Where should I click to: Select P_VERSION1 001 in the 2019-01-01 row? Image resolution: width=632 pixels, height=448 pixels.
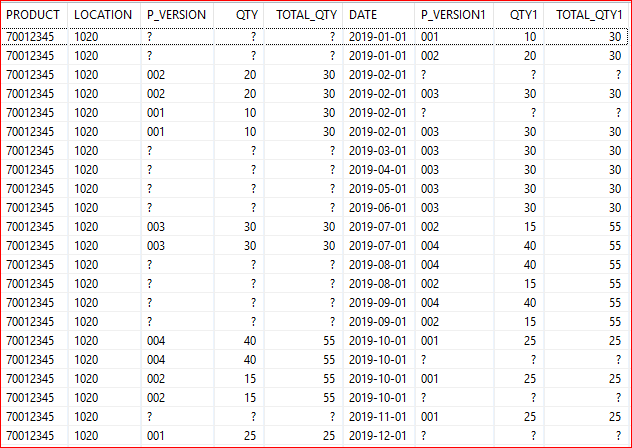click(x=430, y=37)
